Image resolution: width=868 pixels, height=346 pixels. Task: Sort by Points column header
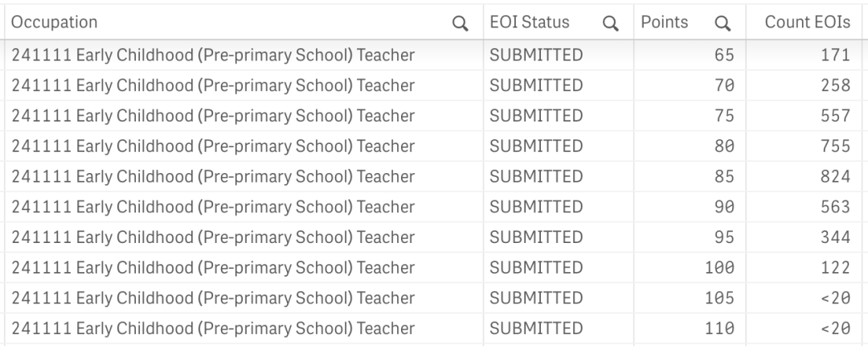click(x=665, y=23)
